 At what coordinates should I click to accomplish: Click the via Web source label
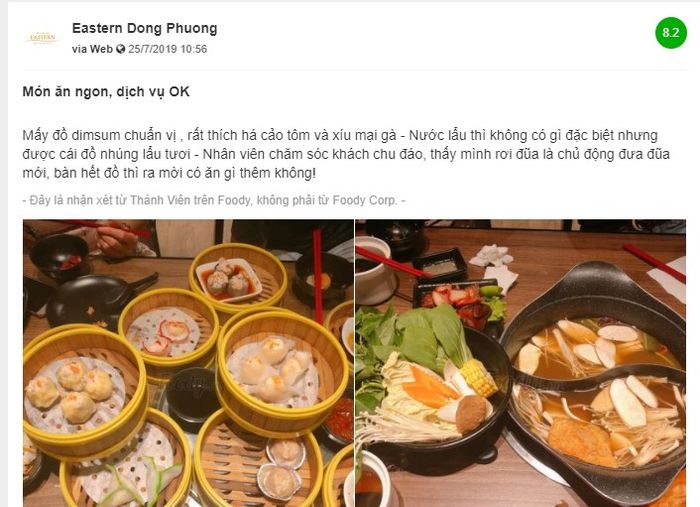pyautogui.click(x=92, y=49)
